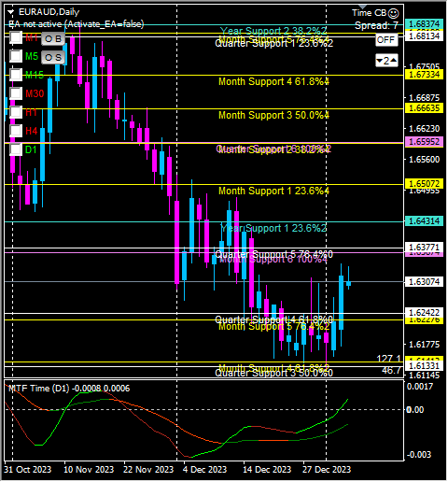
Task: Tick the M1 timeframe checkbox
Action: pos(16,37)
